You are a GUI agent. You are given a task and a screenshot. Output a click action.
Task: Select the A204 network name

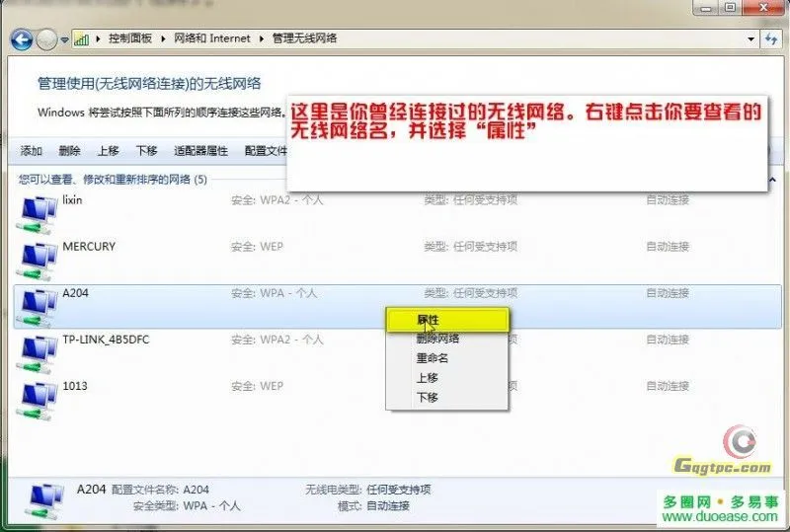pos(75,293)
